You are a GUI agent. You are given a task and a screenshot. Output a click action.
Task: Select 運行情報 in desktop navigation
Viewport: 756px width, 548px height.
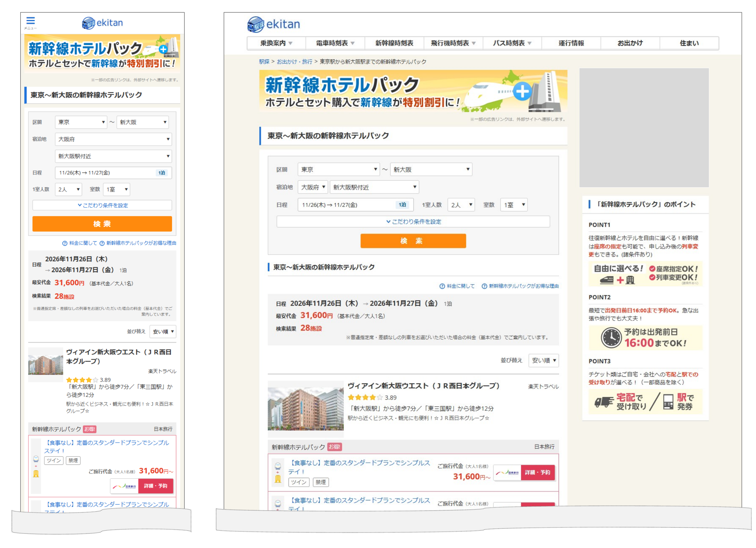tap(571, 43)
